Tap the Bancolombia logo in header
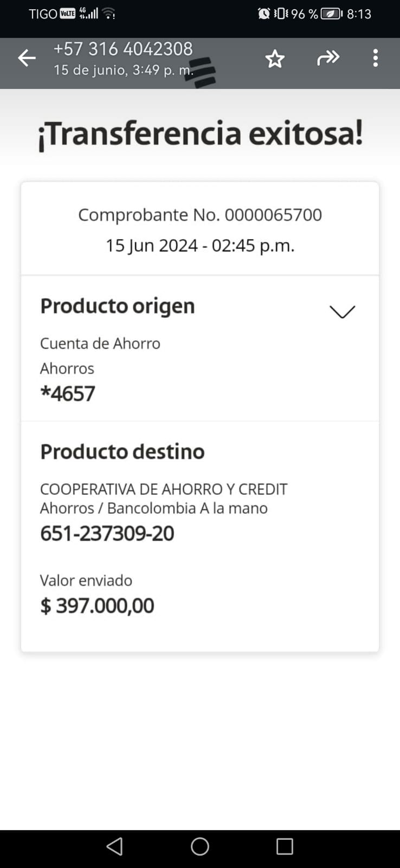Viewport: 400px width, 868px height. point(201,73)
